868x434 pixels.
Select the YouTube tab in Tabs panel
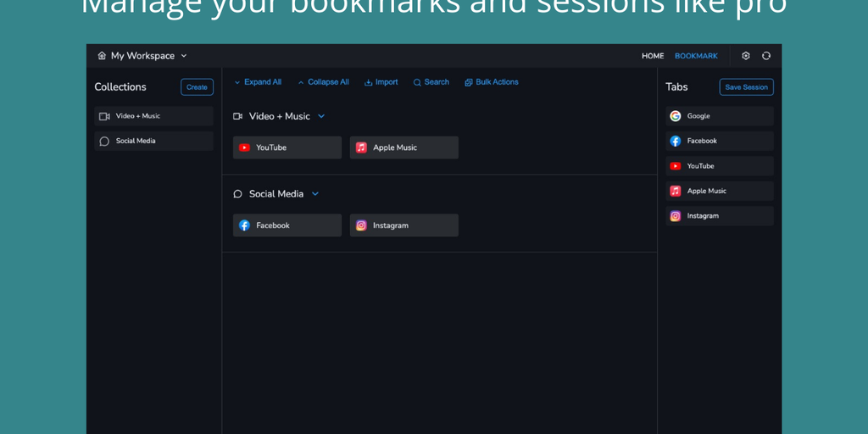(720, 166)
